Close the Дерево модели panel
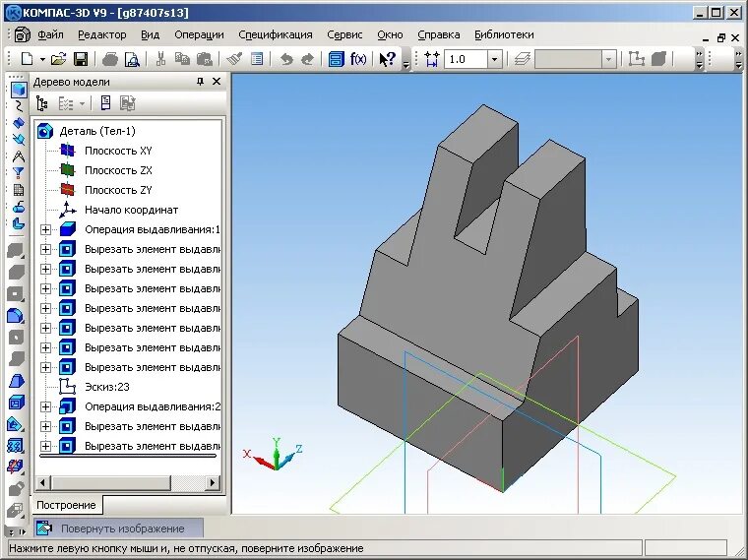748x560 pixels. point(217,82)
